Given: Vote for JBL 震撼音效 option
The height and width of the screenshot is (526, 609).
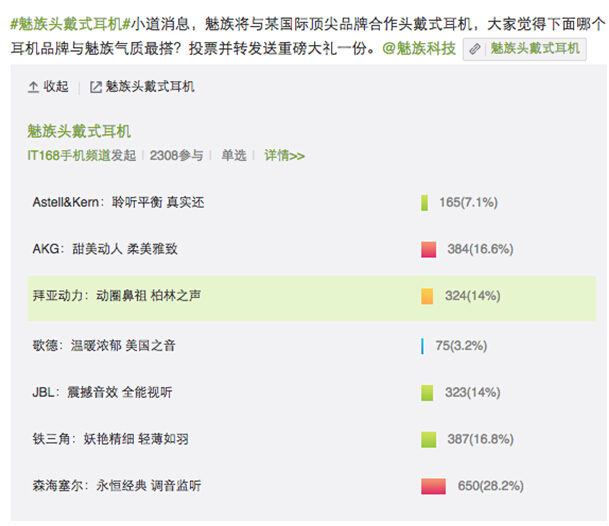Looking at the screenshot, I should [311, 392].
